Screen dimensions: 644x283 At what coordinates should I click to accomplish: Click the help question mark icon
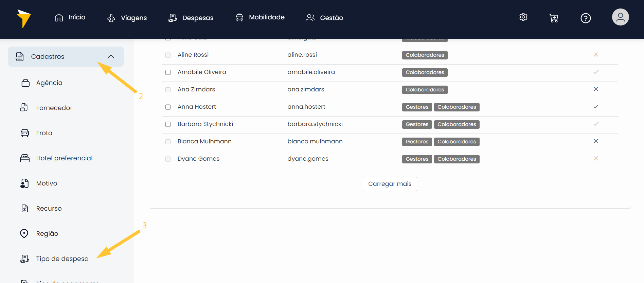(x=585, y=18)
